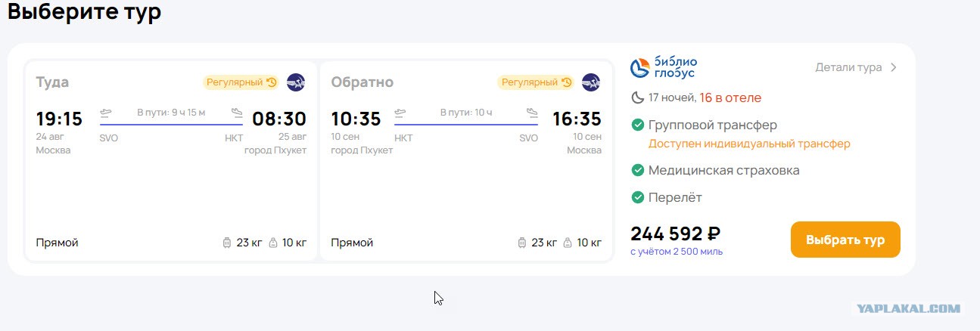Screen dimensions: 980x331
Task: Click the Выбрать тур button
Action: pyautogui.click(x=845, y=240)
